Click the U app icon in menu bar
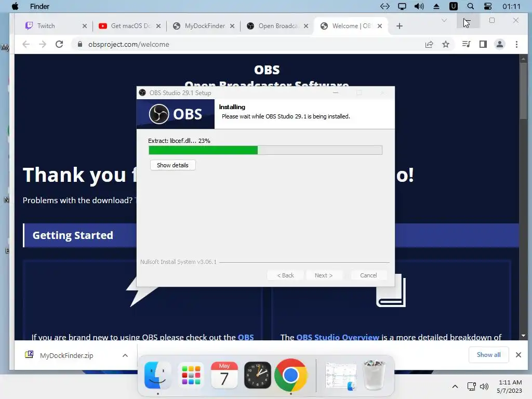Image resolution: width=532 pixels, height=399 pixels. [453, 6]
